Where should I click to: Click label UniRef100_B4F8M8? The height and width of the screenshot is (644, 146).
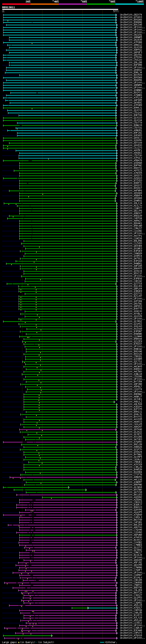tap(131, 65)
